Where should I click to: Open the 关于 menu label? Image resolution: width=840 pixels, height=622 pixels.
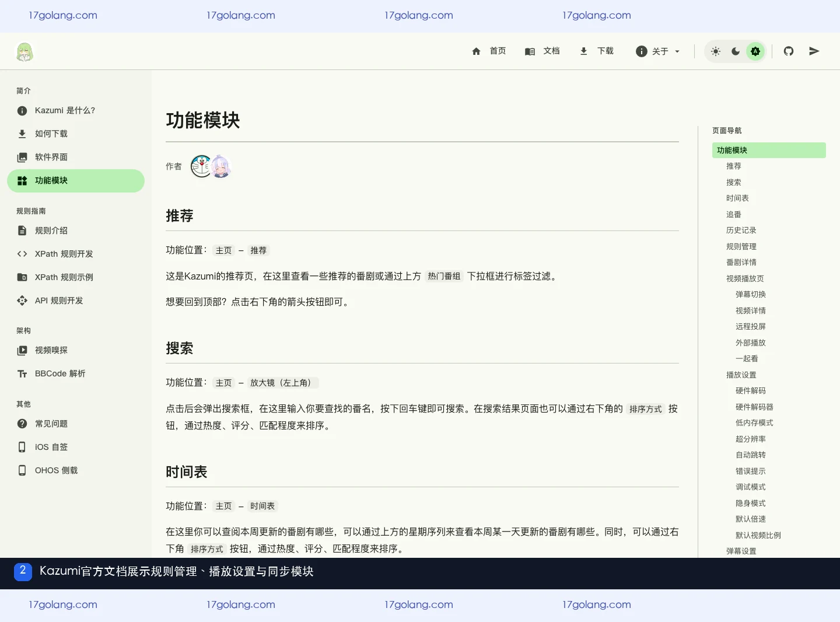660,51
